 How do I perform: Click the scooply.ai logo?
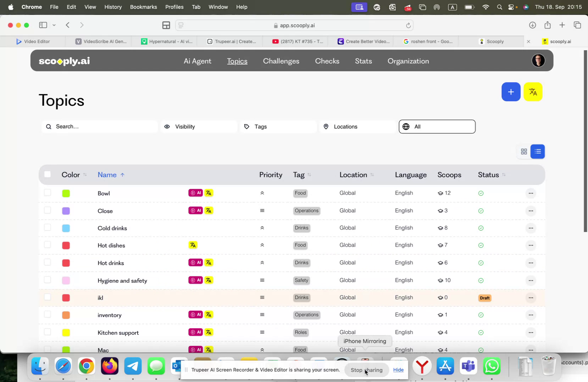[64, 61]
